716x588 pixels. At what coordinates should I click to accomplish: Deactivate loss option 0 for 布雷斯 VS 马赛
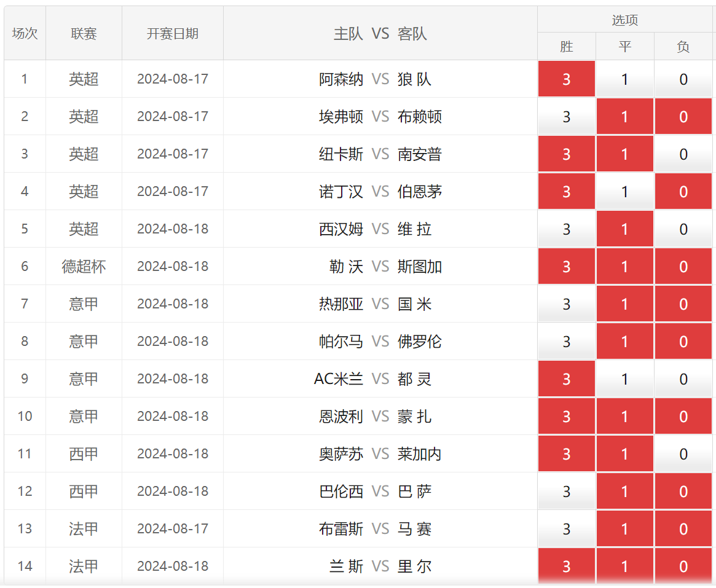click(683, 528)
